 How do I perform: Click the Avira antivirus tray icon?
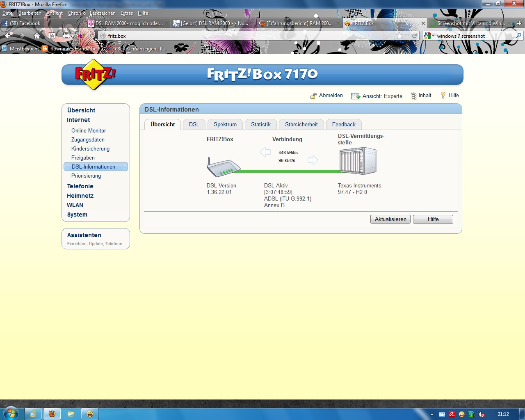[x=452, y=414]
